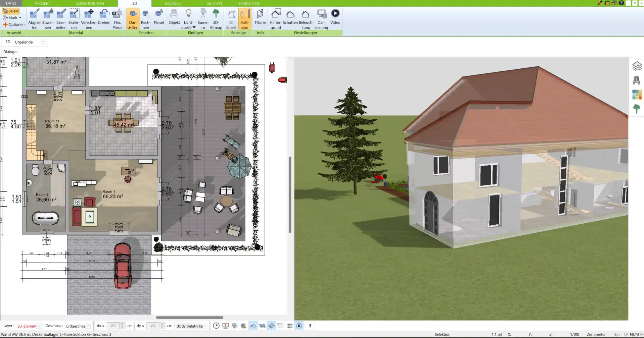The height and width of the screenshot is (338, 644).
Task: Expand the Urgelände view dropdown
Action: click(x=44, y=42)
